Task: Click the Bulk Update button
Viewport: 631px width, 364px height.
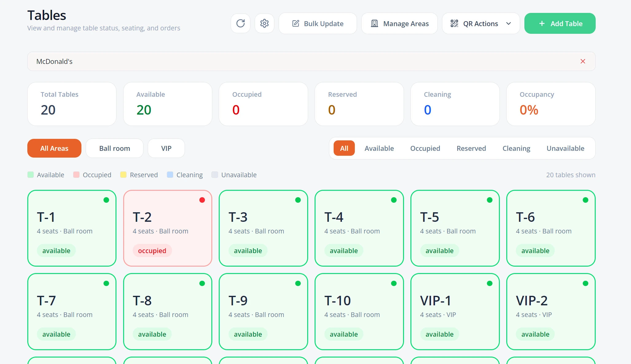Action: coord(318,23)
